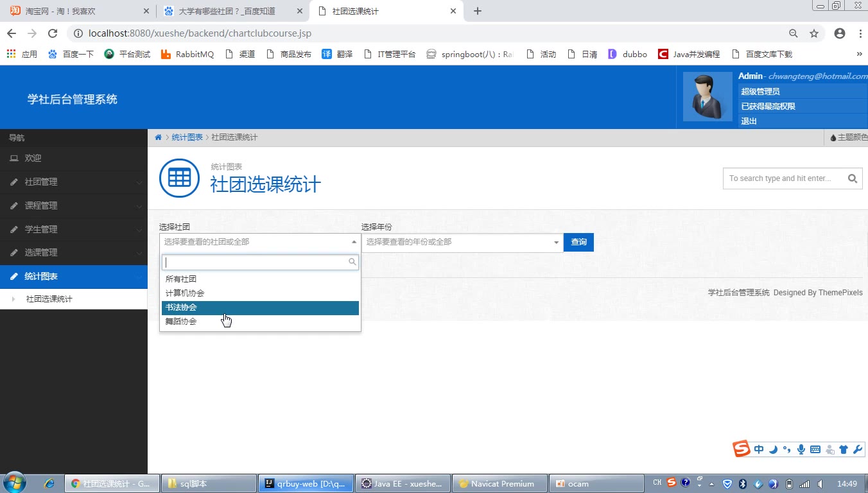The image size is (868, 493).
Task: Open the Chrome apps shortcut
Action: coord(22,55)
